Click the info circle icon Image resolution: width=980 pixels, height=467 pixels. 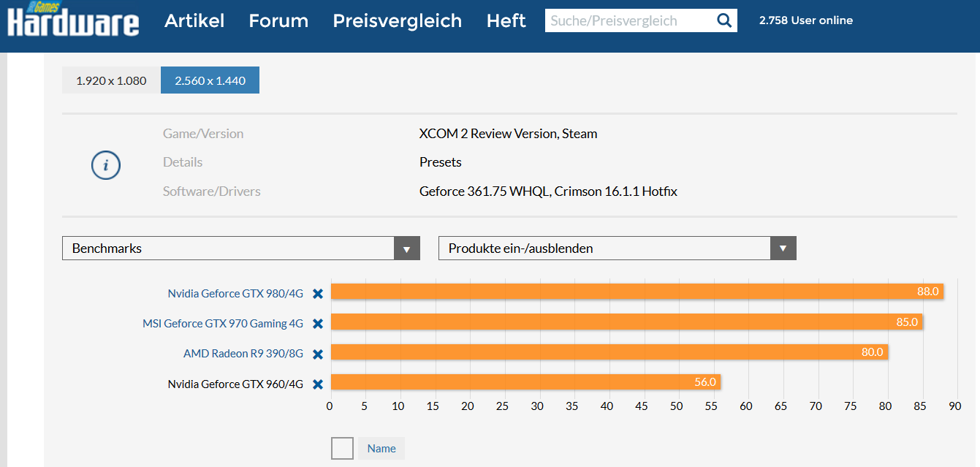point(106,166)
